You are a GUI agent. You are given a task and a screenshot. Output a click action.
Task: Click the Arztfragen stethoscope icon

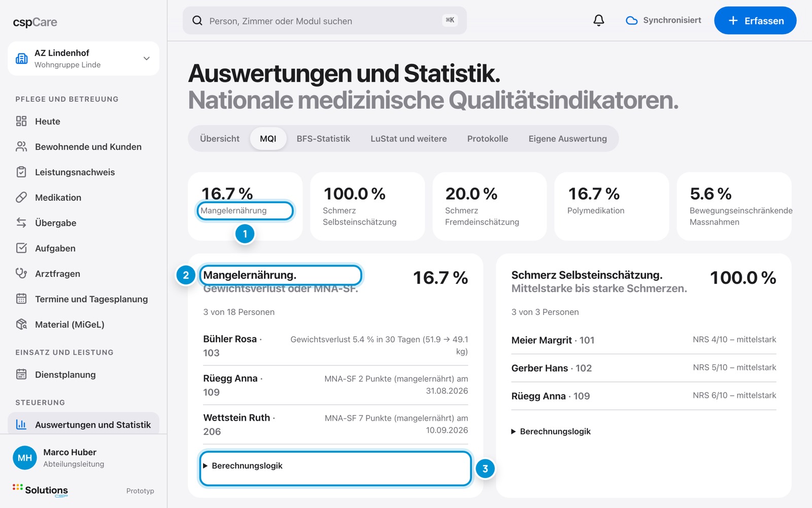click(x=21, y=273)
